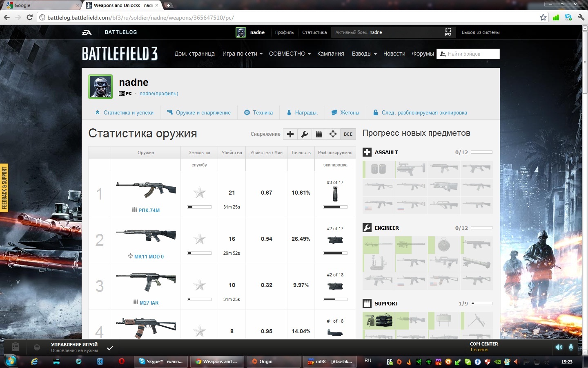This screenshot has height=368, width=588.
Task: Go to Дом. страница
Action: (194, 54)
